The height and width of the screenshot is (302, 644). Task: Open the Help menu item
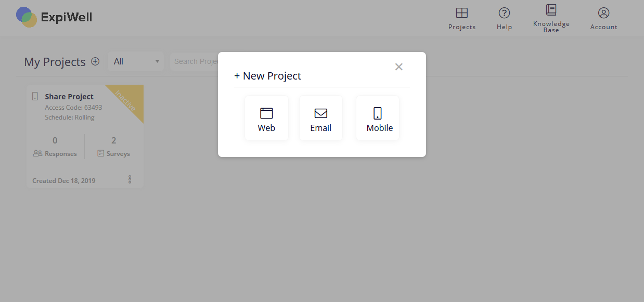[504, 19]
